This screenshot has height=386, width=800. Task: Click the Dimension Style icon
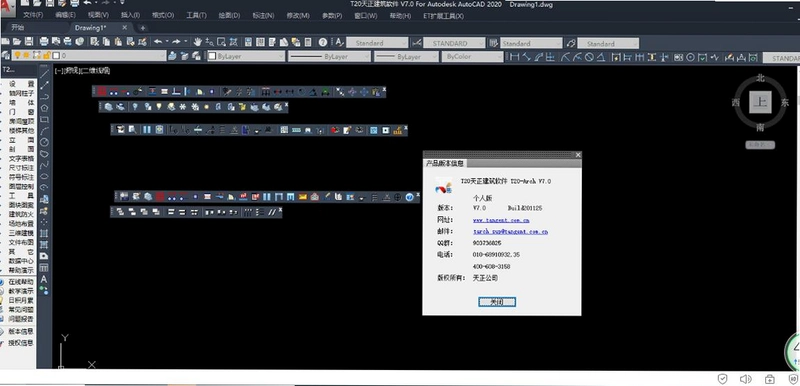[x=417, y=43]
